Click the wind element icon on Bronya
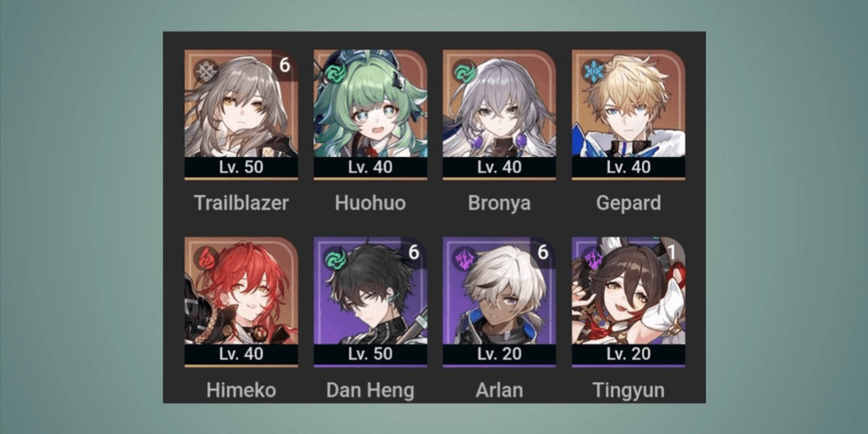 [x=464, y=72]
